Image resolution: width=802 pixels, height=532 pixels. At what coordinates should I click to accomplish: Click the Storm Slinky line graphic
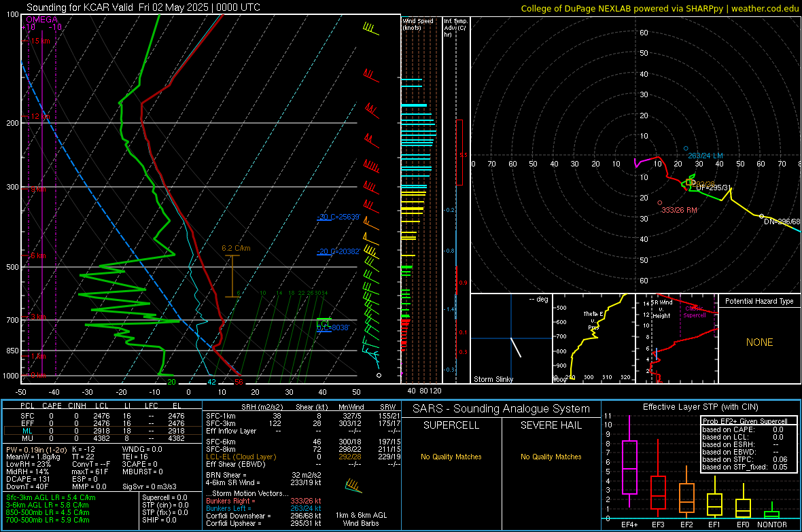516,347
